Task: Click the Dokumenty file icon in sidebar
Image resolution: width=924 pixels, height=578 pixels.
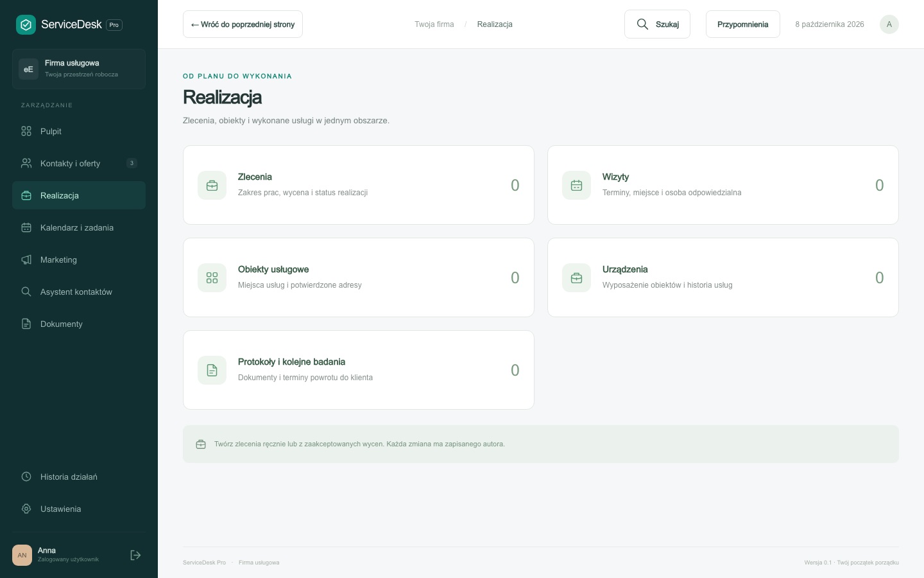Action: (x=26, y=324)
